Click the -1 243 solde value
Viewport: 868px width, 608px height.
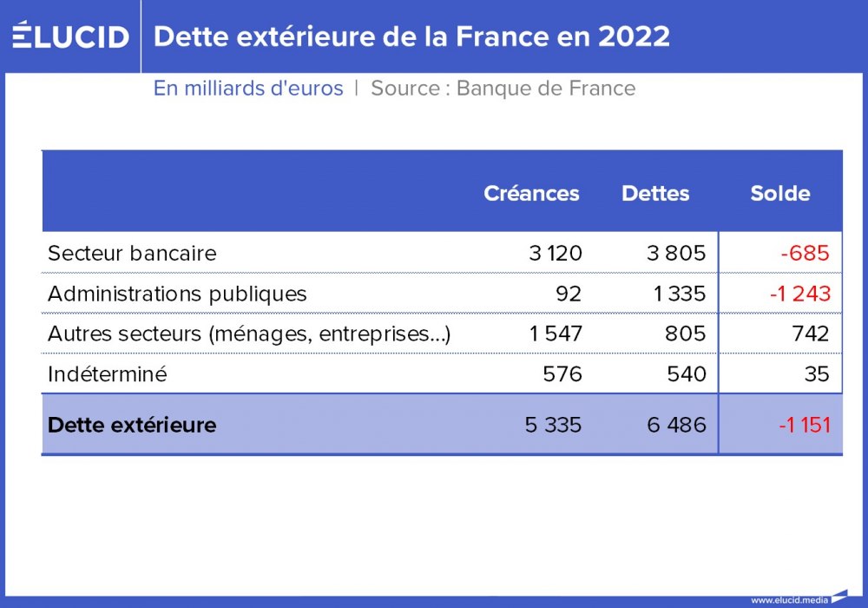(800, 294)
